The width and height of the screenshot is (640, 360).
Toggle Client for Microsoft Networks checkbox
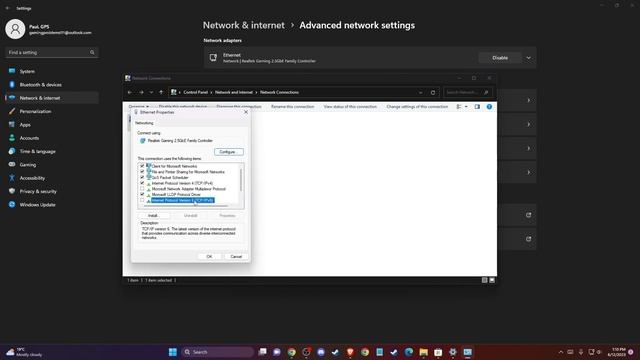[x=142, y=166]
